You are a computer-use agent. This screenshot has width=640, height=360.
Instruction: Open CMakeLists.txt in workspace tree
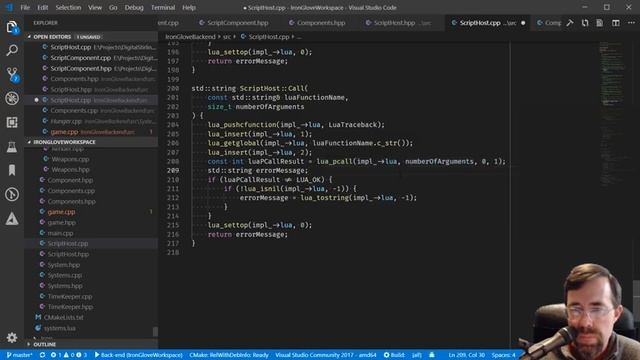pyautogui.click(x=91, y=317)
